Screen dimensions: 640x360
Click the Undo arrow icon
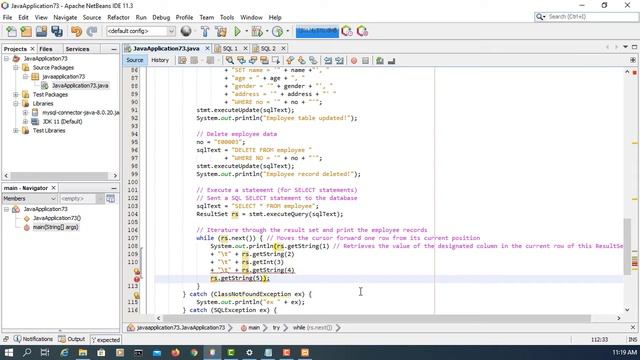[76, 31]
